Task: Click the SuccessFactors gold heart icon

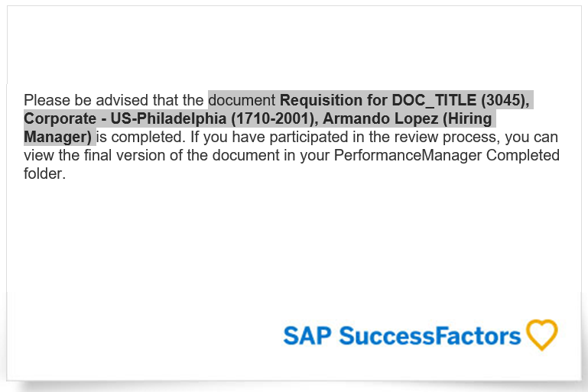Action: pos(542,335)
